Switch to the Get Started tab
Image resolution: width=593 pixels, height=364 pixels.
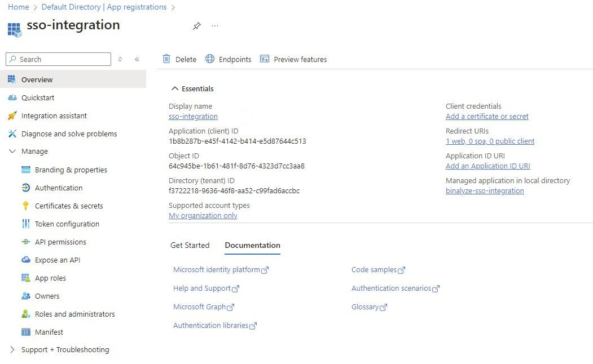[190, 245]
